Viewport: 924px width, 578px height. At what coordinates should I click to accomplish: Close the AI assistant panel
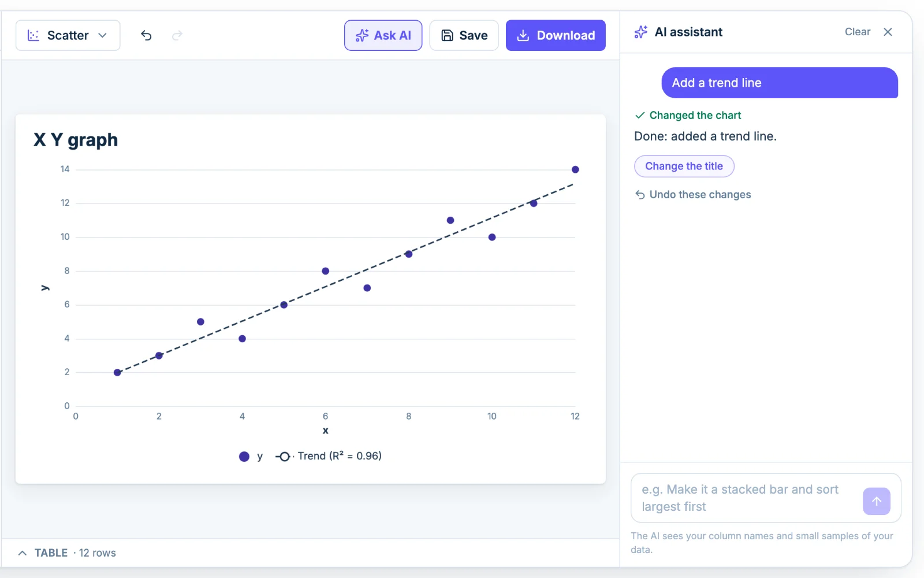[x=888, y=32]
